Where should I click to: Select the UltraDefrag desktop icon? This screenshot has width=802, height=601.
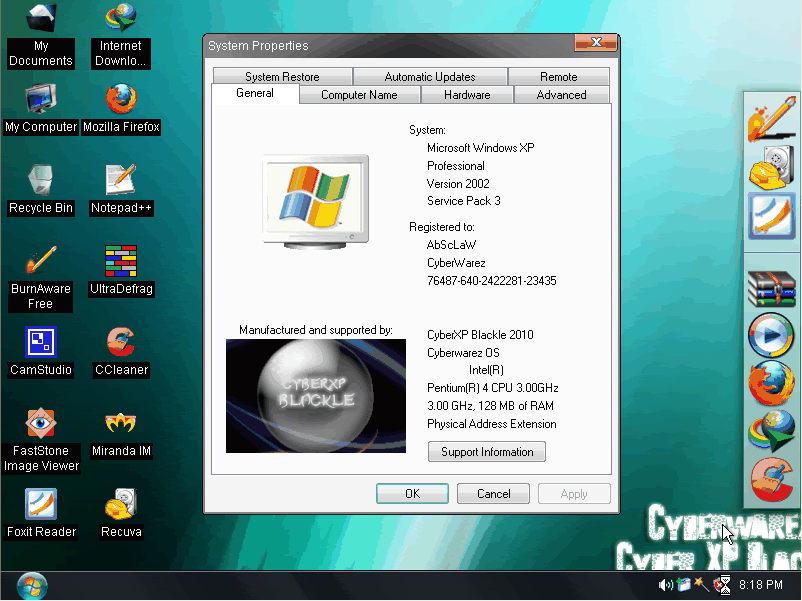[x=121, y=271]
